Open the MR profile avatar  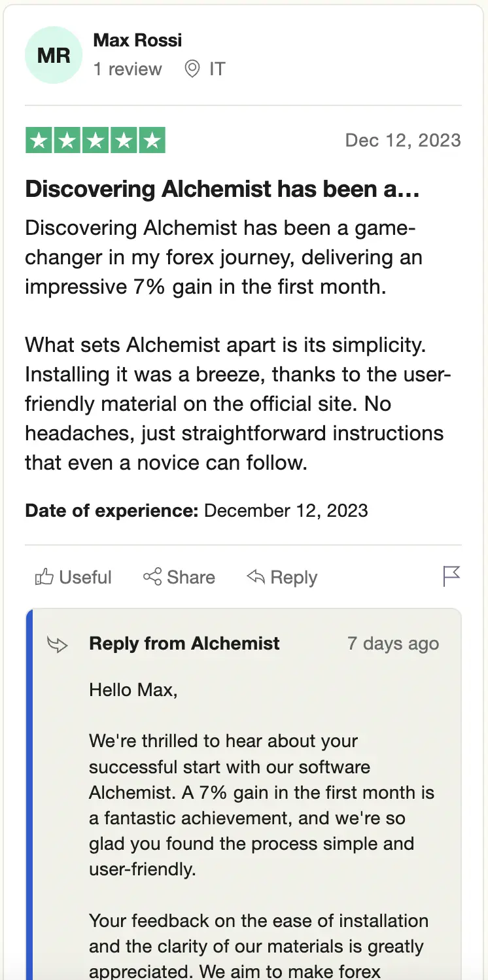(54, 56)
